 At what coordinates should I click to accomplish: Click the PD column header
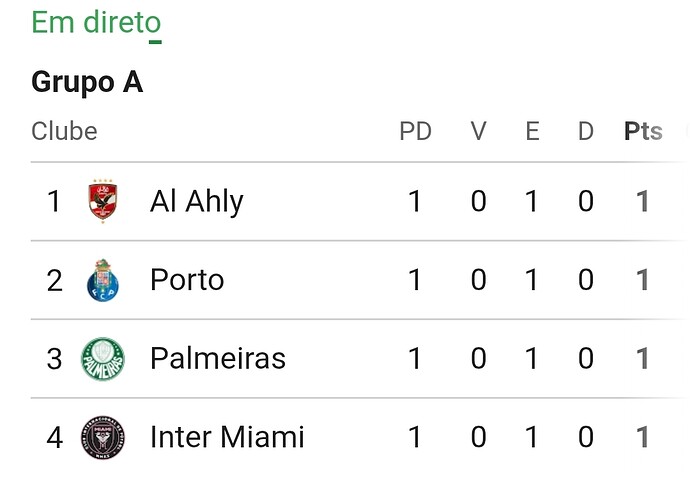(415, 131)
